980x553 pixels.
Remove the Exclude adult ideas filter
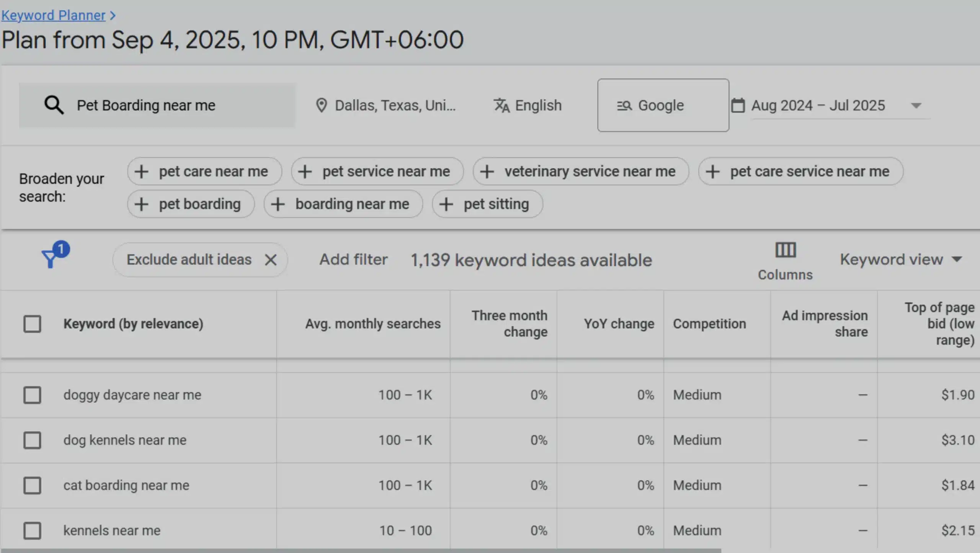click(271, 260)
